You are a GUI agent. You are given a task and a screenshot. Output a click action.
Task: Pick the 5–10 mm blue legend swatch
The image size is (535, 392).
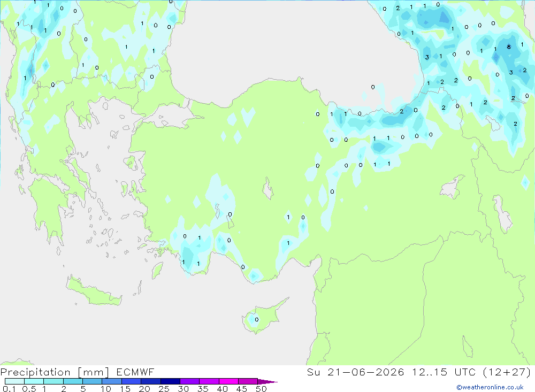[92, 381]
